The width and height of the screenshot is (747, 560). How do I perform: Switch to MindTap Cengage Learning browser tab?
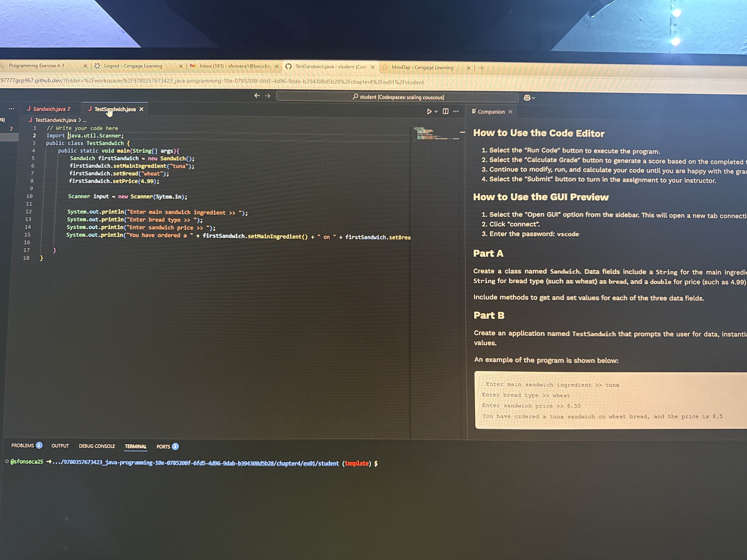tap(422, 68)
